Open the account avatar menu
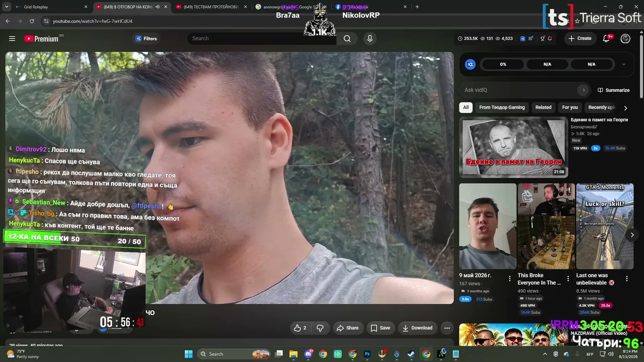The height and width of the screenshot is (362, 644). (625, 39)
